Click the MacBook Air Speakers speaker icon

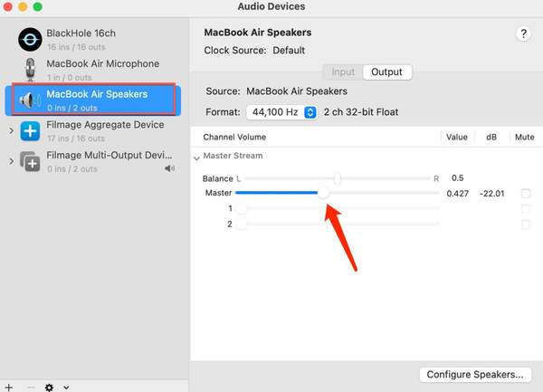[30, 100]
